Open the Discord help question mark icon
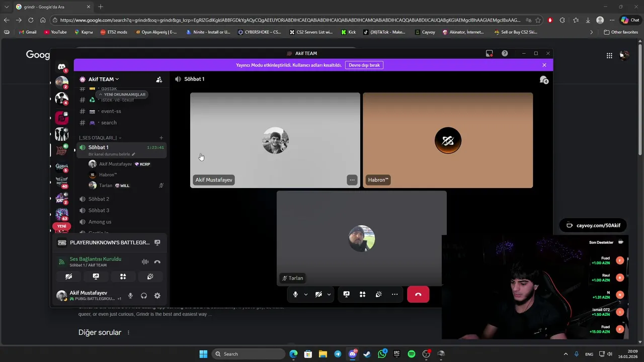The width and height of the screenshot is (644, 362). pos(505,53)
